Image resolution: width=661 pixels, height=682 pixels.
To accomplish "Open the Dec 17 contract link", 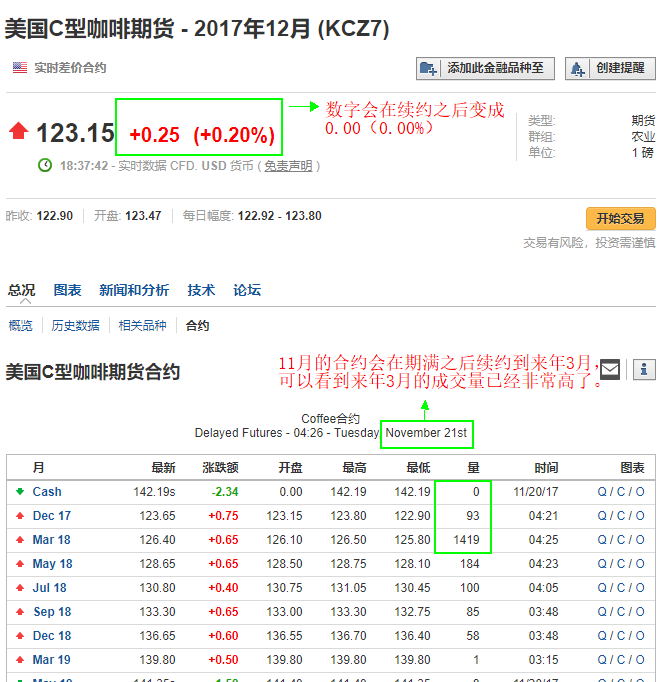I will 52,516.
